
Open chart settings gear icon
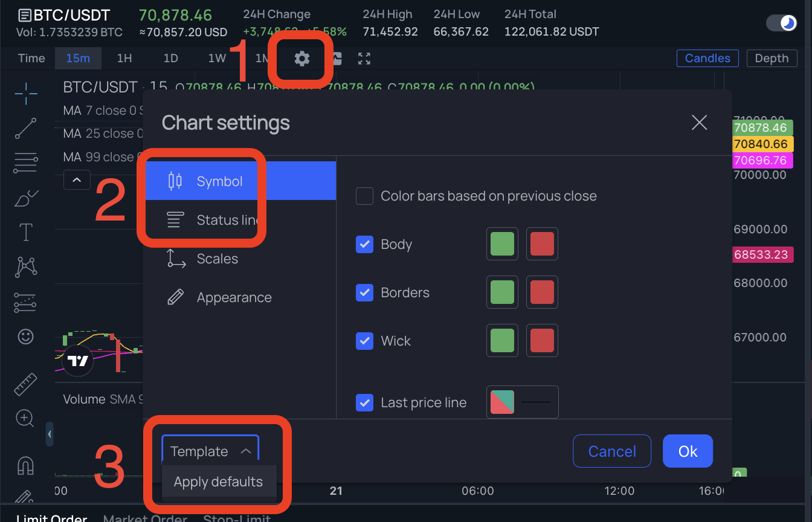click(x=301, y=59)
